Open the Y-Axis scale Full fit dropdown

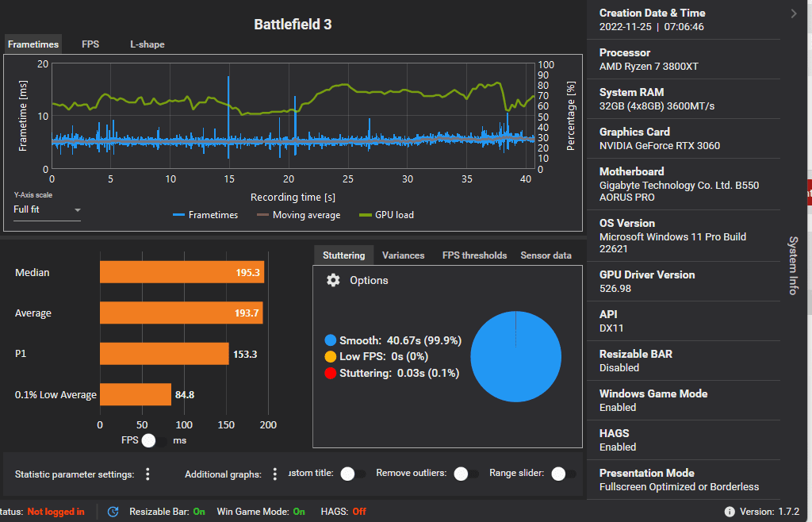point(47,209)
